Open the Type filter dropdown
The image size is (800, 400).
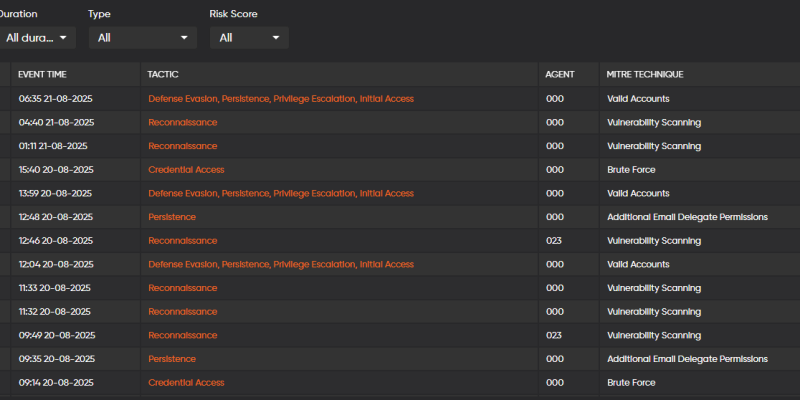pyautogui.click(x=142, y=38)
